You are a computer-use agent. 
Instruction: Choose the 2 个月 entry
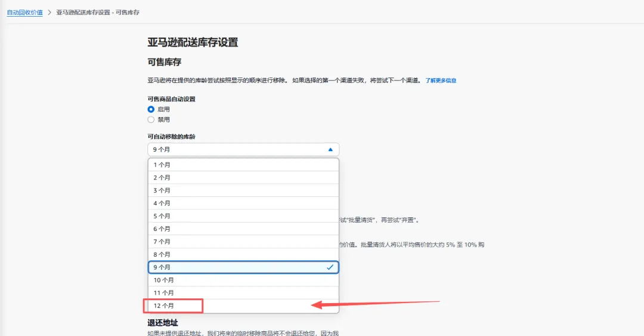[x=243, y=178]
